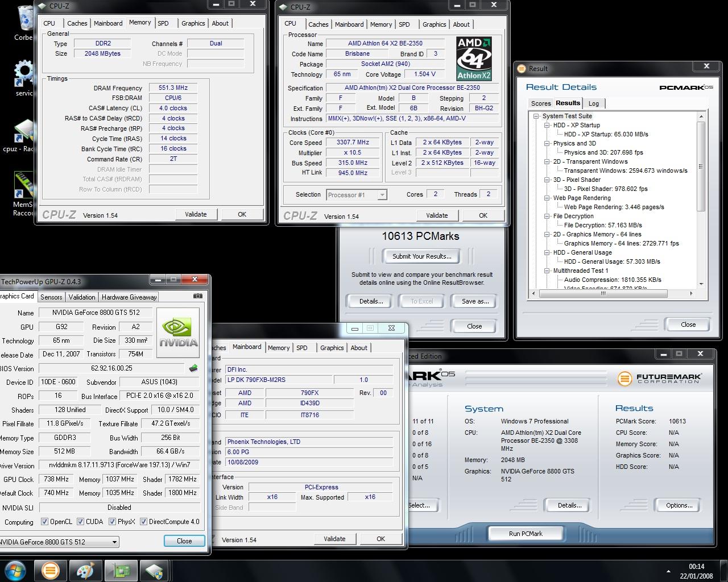The width and height of the screenshot is (728, 582).
Task: Click Save as... button
Action: click(475, 301)
